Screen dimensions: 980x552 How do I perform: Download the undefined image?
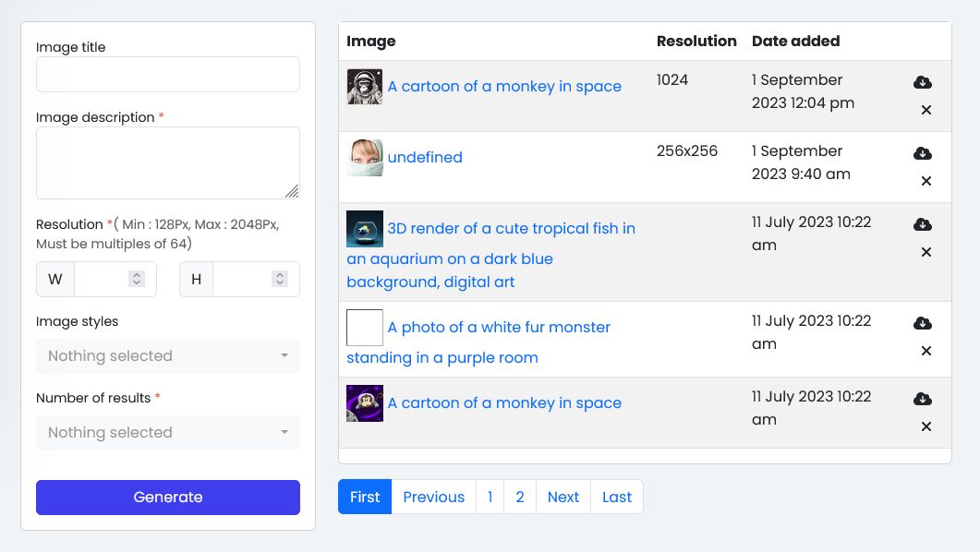[922, 153]
